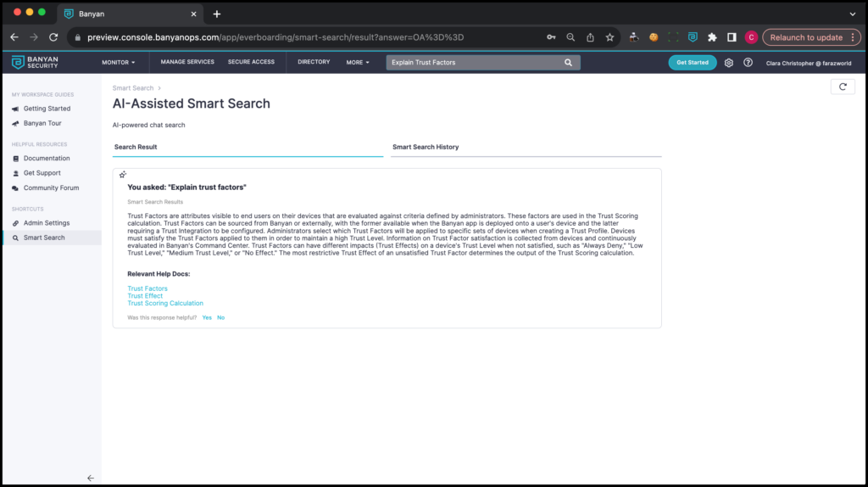868x487 pixels.
Task: Open the Banyan browser extension icon
Action: tap(693, 37)
